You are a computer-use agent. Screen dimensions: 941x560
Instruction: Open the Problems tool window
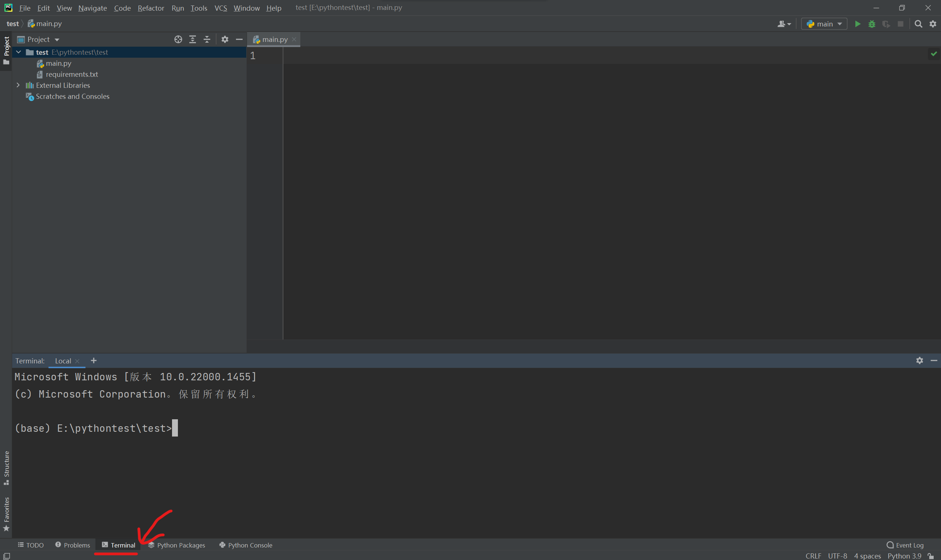(73, 545)
